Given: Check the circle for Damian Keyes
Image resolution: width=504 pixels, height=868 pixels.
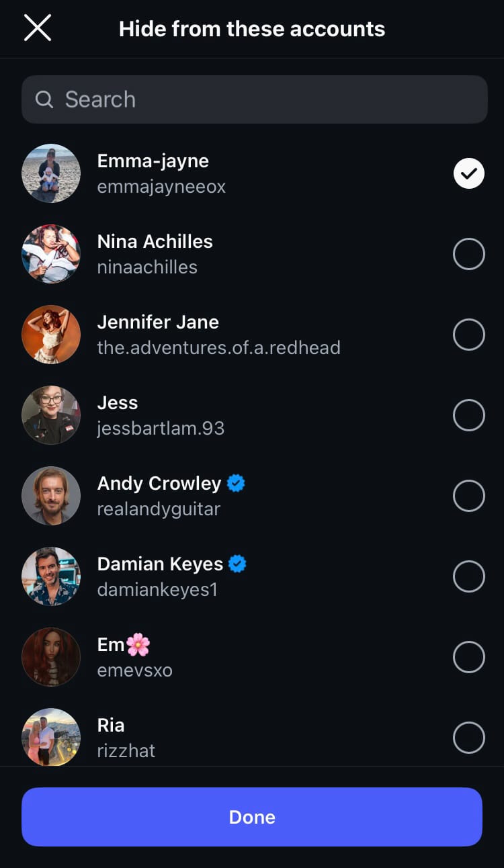Looking at the screenshot, I should [x=468, y=576].
